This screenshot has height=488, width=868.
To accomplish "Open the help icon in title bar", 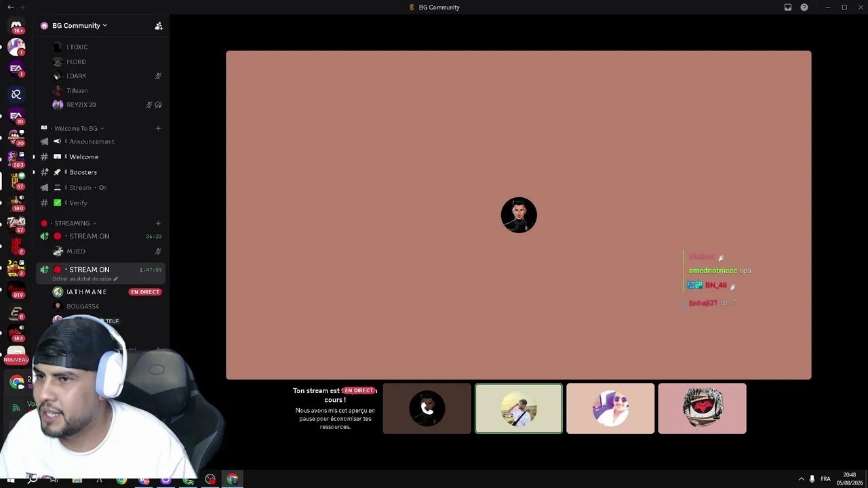I will (804, 7).
